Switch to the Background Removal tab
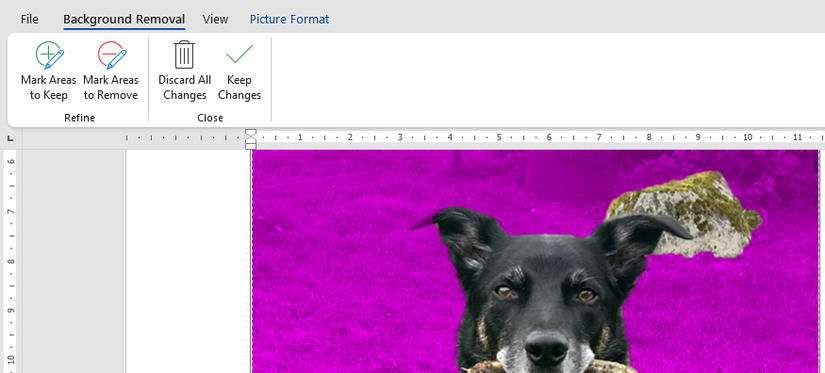 pyautogui.click(x=124, y=19)
